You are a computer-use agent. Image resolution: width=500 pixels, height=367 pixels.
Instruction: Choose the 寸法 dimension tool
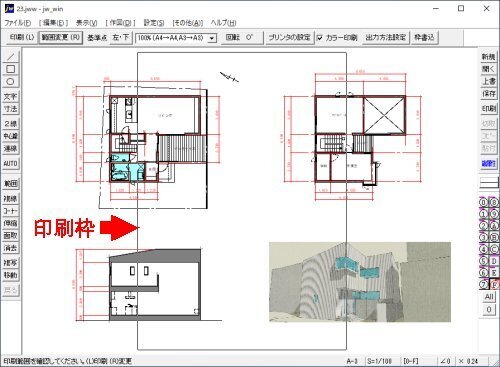(10, 109)
